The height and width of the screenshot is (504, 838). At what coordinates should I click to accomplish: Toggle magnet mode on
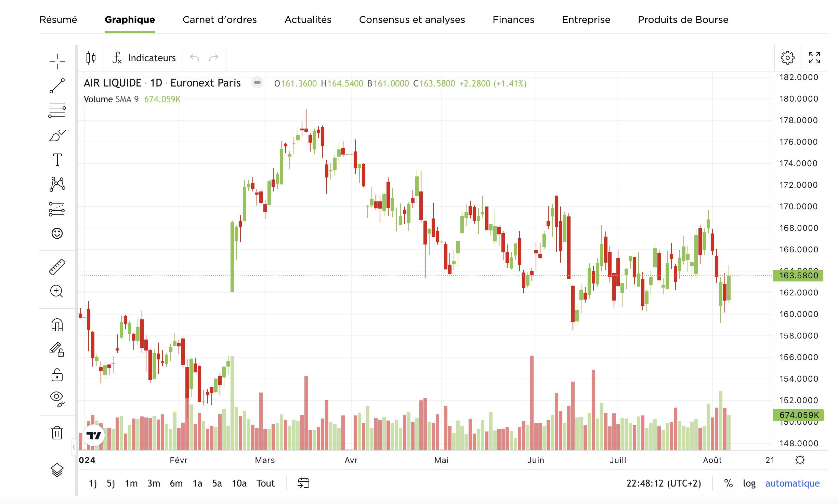[57, 325]
